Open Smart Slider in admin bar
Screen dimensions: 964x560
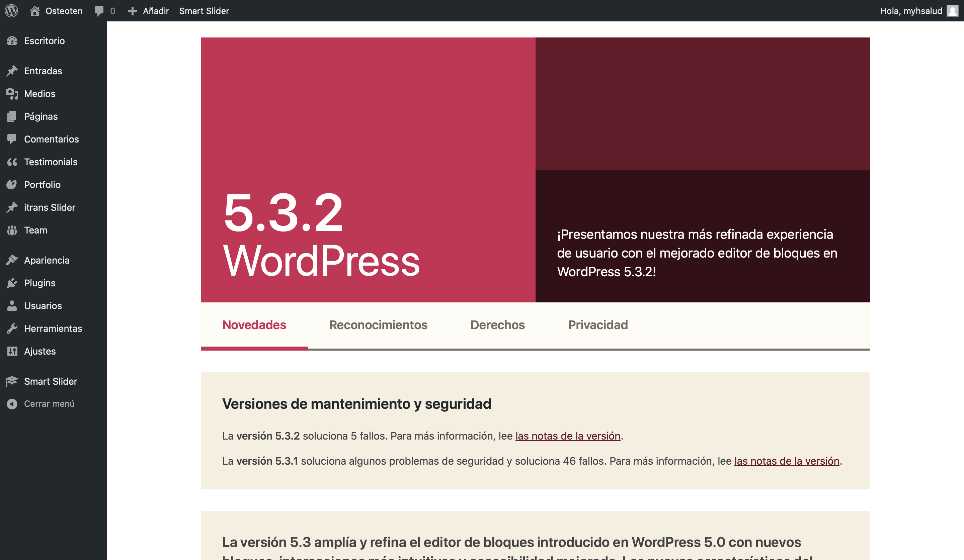[x=204, y=11]
